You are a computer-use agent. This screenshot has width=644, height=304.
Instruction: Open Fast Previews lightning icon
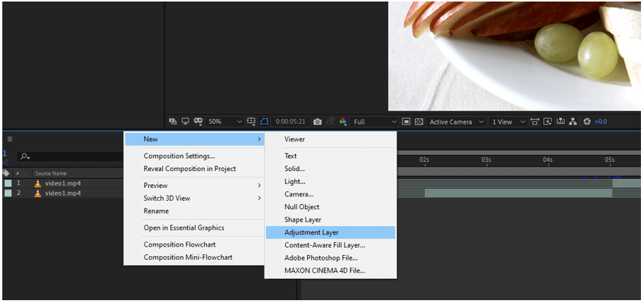(x=548, y=121)
